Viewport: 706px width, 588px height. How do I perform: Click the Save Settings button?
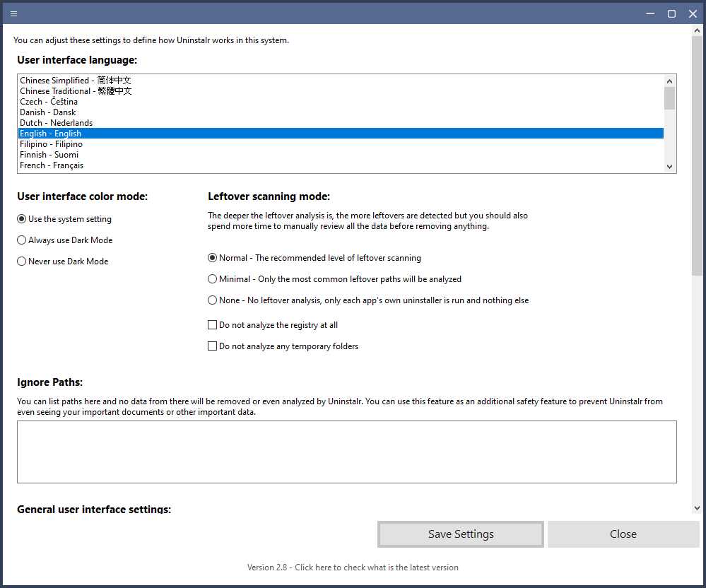pyautogui.click(x=461, y=534)
